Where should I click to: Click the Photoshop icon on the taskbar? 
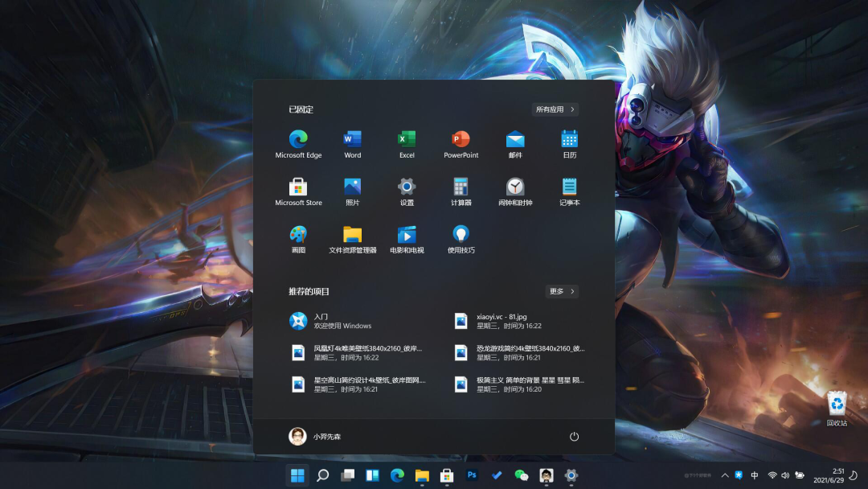[x=473, y=475]
